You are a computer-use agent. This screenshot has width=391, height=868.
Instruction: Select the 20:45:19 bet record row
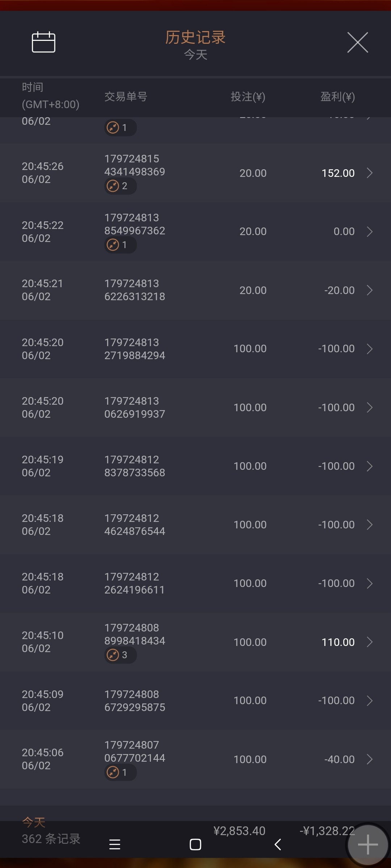[x=195, y=466]
